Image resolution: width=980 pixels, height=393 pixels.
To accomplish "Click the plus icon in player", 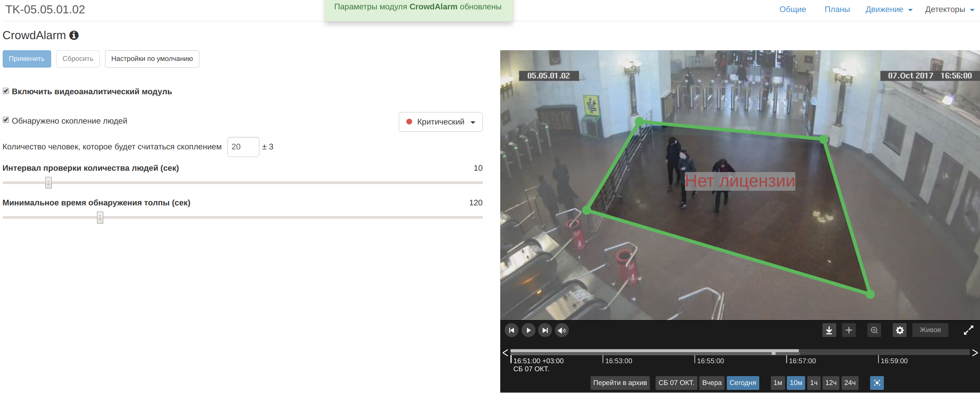I will click(849, 330).
